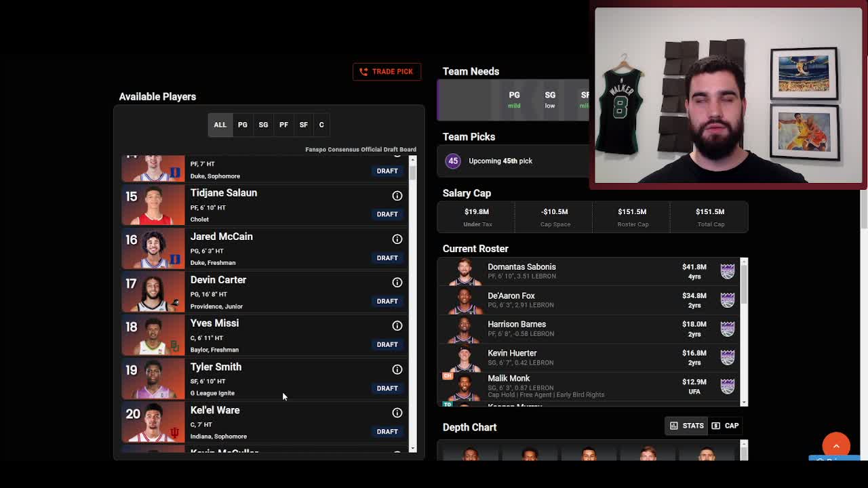
Task: Switch depth chart to Stats view
Action: [x=686, y=426]
